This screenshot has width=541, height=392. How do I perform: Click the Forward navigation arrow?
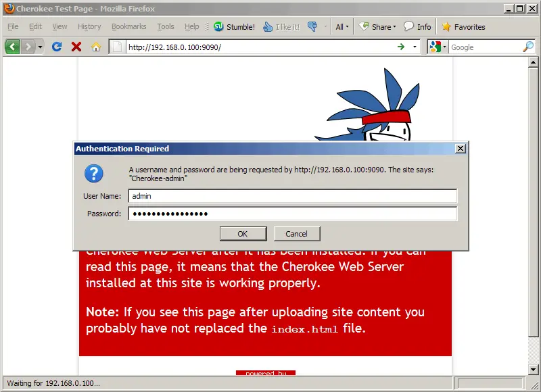(x=28, y=47)
